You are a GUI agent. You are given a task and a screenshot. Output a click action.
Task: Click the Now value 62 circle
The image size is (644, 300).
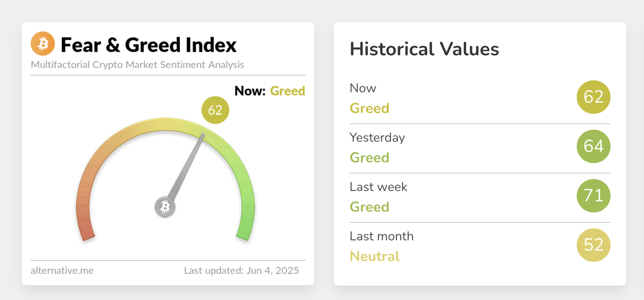pyautogui.click(x=593, y=97)
